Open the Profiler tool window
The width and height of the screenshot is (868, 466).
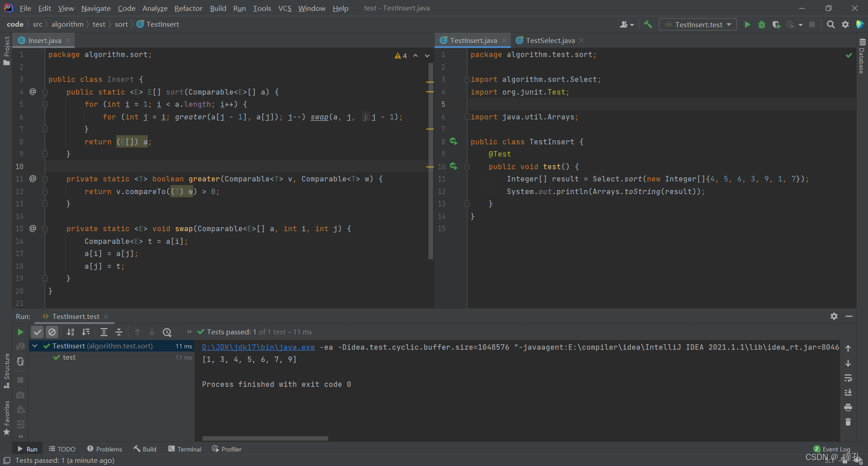click(x=226, y=449)
